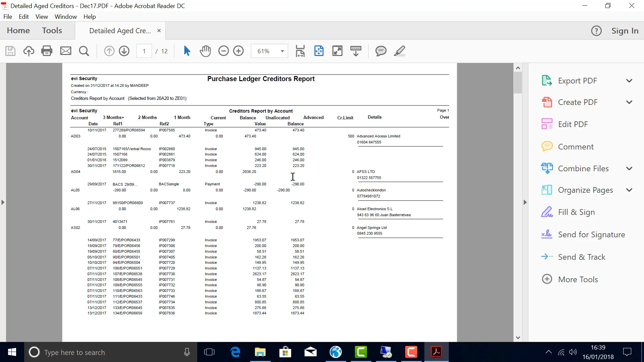644x362 pixels.
Task: Expand Create PDF chevron
Action: point(629,102)
